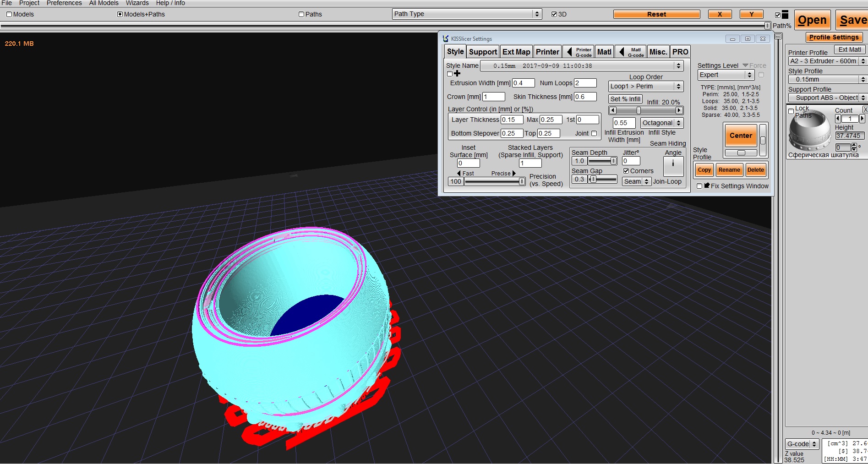Screen dimensions: 868x464
Task: Click the Extrusion Width input field
Action: pyautogui.click(x=523, y=83)
